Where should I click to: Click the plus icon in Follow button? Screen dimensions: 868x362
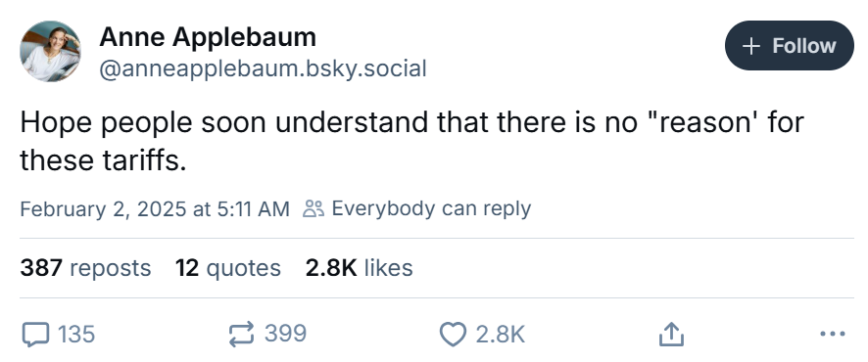(750, 46)
